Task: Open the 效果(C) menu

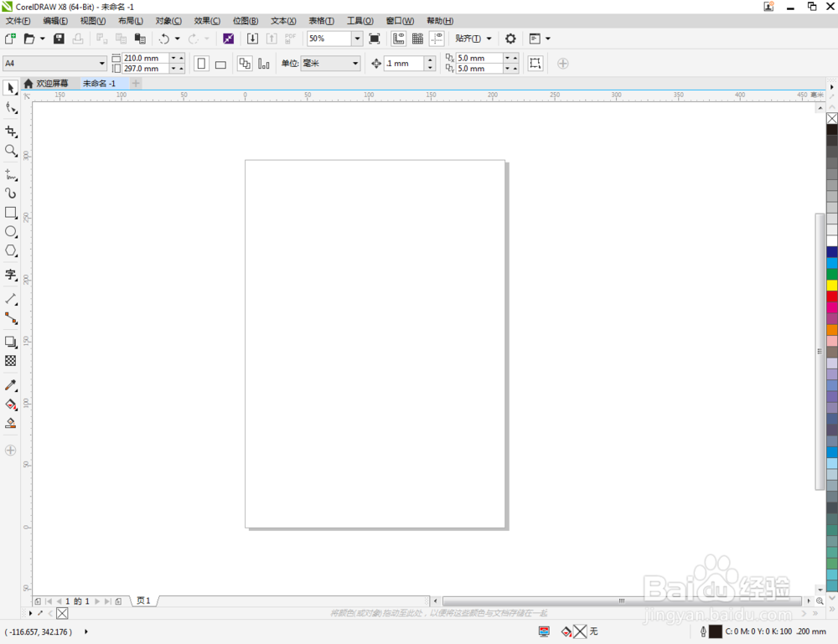Action: [x=207, y=21]
